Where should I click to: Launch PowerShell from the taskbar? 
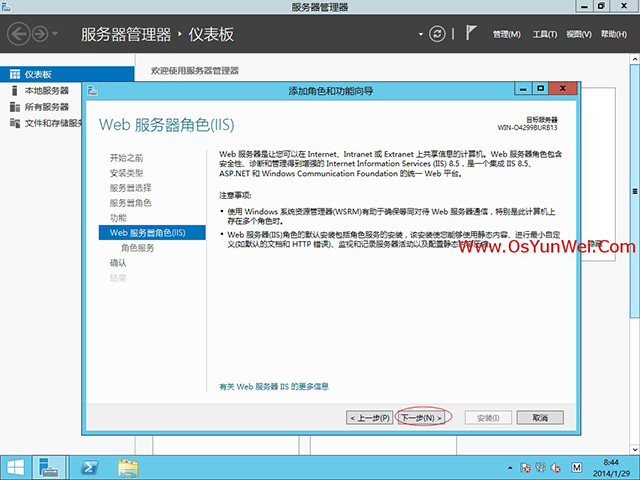[88, 466]
